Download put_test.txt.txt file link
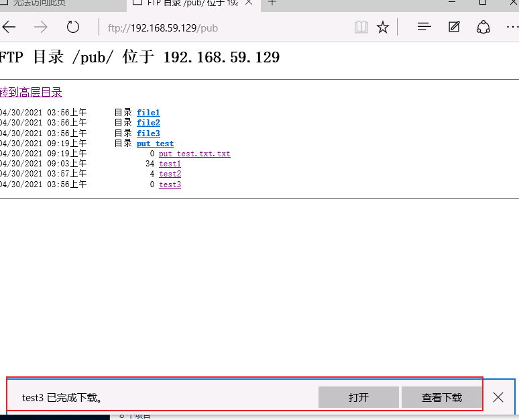The image size is (519, 420). pos(194,154)
